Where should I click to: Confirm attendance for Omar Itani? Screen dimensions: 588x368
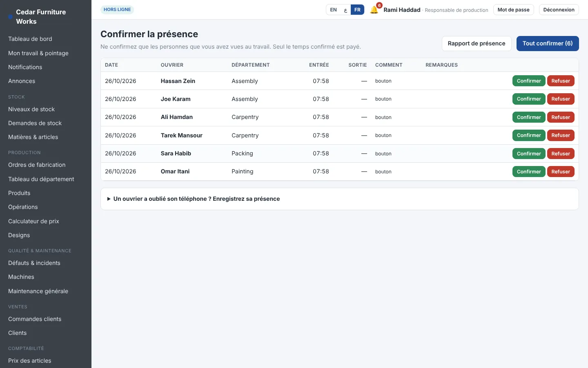[x=529, y=172]
